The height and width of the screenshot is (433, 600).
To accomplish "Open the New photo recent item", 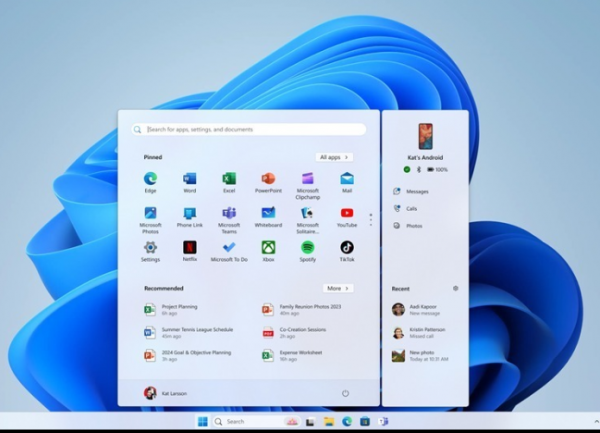I will [x=420, y=355].
